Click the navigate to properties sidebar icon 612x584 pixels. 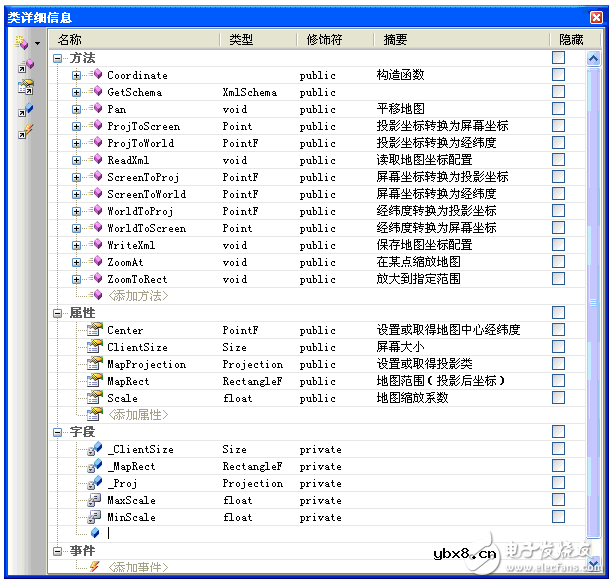click(x=25, y=87)
